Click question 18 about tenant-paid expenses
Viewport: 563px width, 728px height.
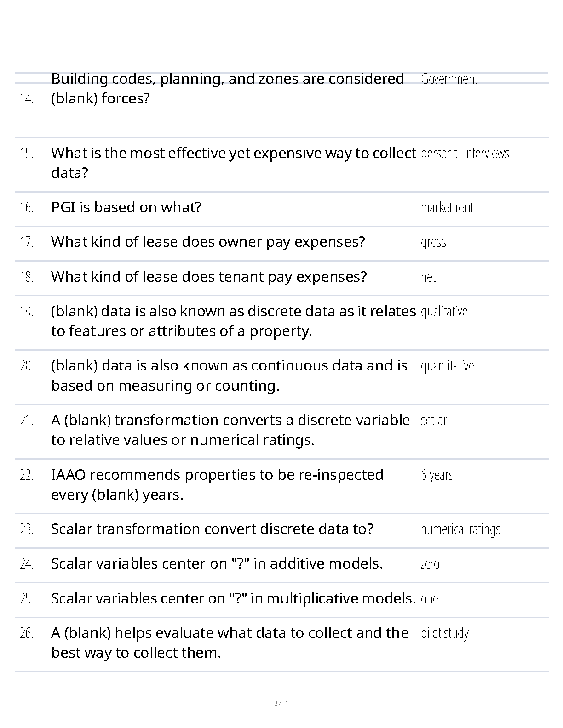[x=209, y=277]
